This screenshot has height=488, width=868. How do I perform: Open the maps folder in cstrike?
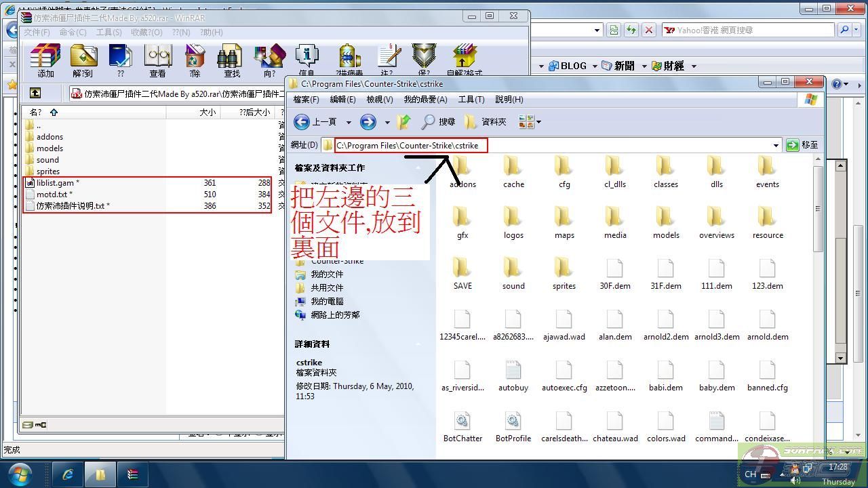coord(564,222)
